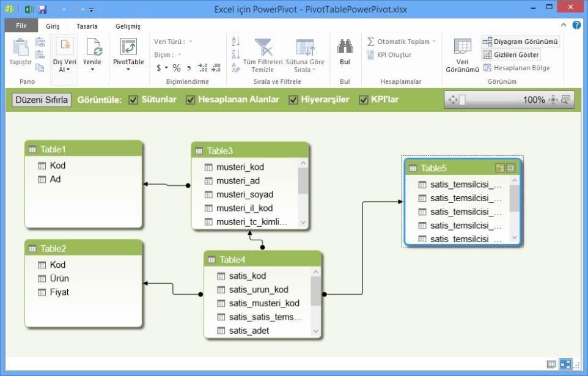This screenshot has width=588, height=376.
Task: Click the clear sort eraser icon
Action: [236, 68]
